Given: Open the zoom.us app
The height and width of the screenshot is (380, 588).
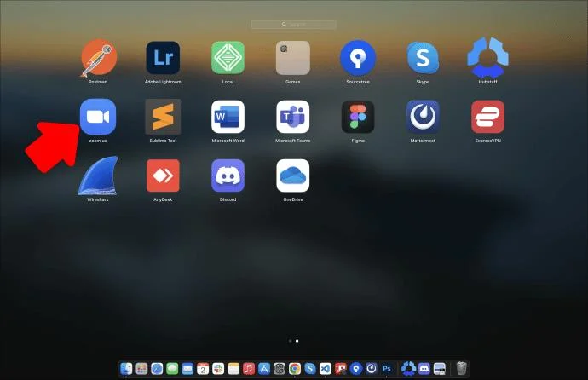Looking at the screenshot, I should coord(98,117).
